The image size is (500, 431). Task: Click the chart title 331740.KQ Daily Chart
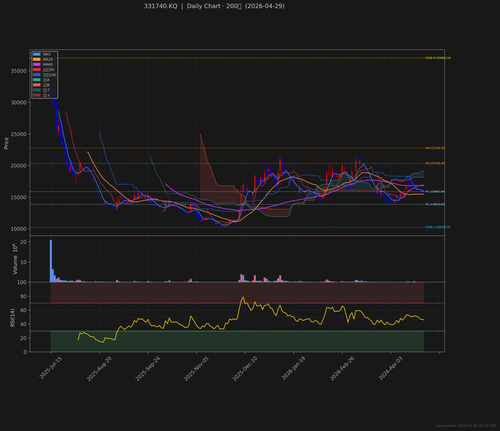[214, 6]
